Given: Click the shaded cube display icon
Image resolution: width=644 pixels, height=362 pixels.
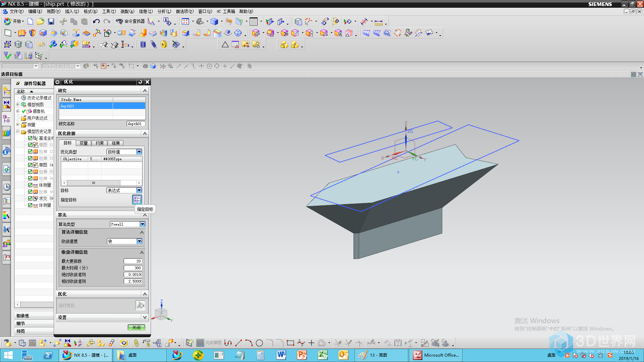Looking at the screenshot, I should tap(214, 21).
